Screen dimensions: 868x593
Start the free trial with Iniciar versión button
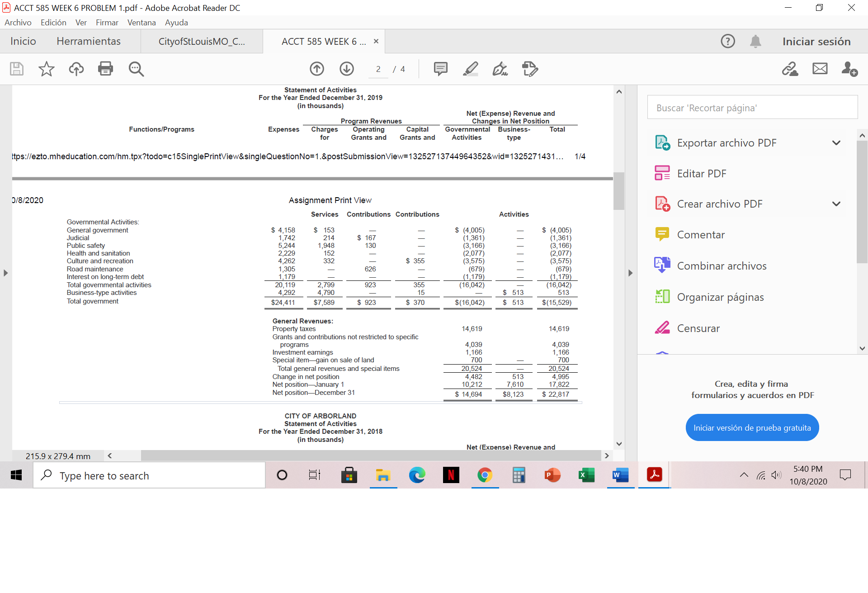[x=752, y=427]
